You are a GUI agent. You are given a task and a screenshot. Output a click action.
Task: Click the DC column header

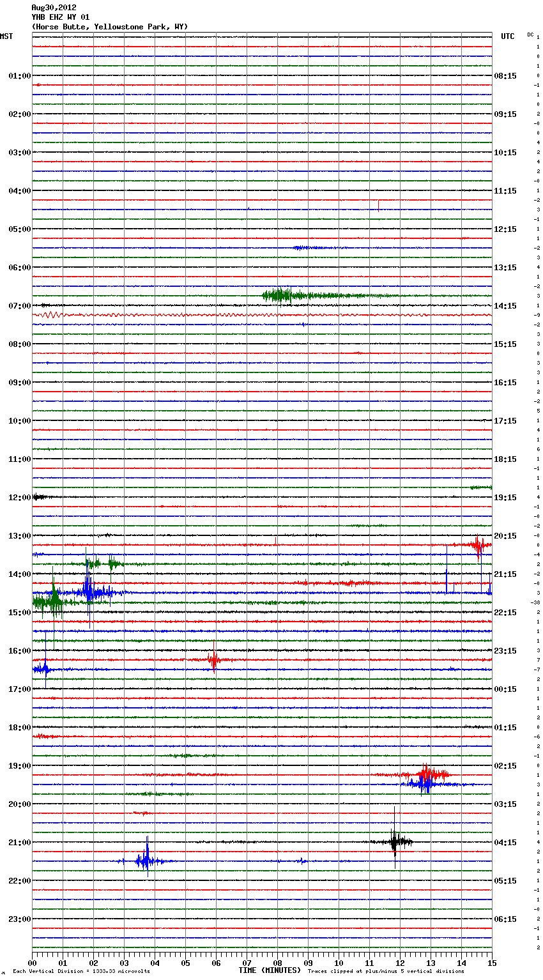tap(530, 34)
